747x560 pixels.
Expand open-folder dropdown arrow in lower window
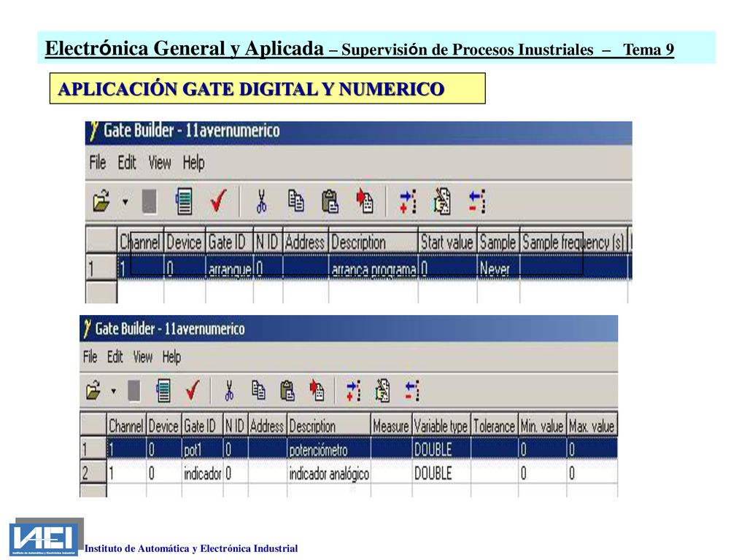[113, 392]
